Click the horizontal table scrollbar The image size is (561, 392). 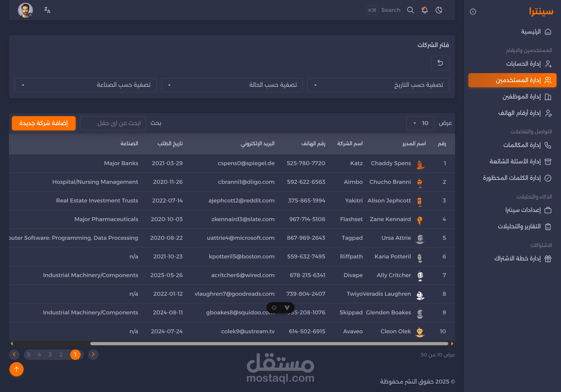pos(269,343)
